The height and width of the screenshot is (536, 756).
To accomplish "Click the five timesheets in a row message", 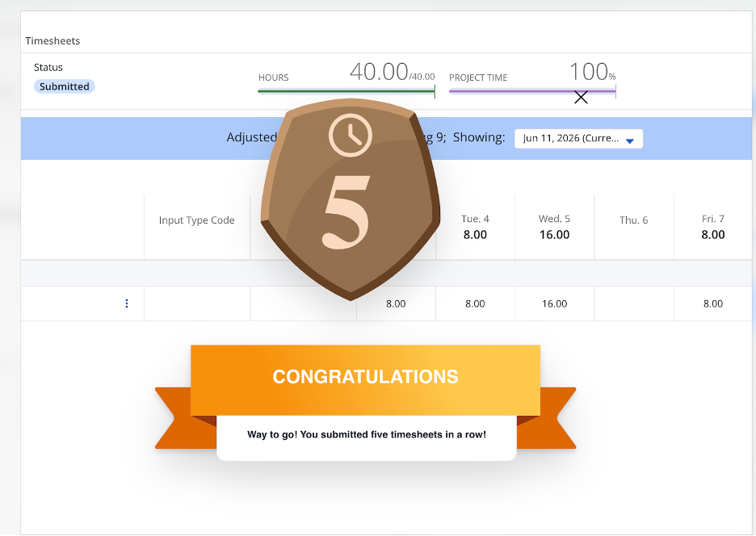I will click(367, 434).
